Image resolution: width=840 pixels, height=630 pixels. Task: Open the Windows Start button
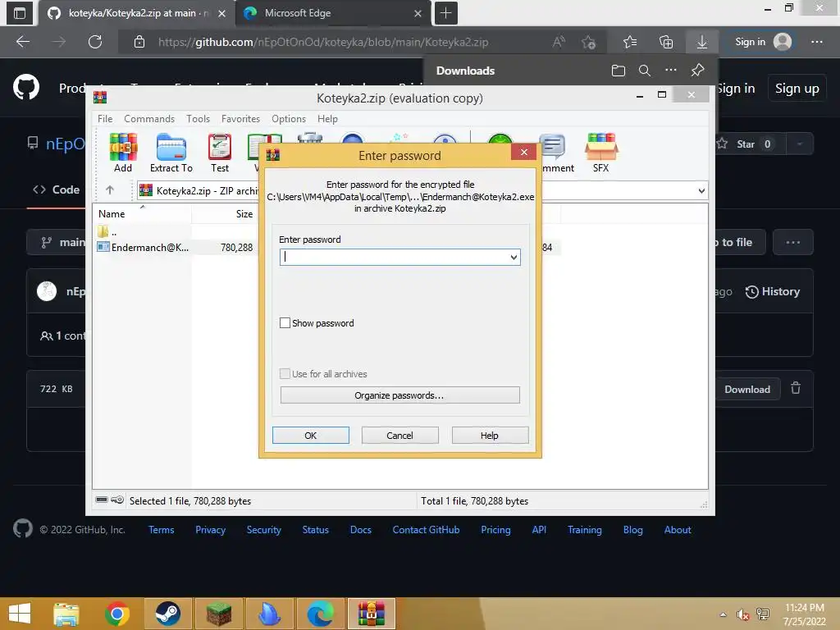point(20,614)
